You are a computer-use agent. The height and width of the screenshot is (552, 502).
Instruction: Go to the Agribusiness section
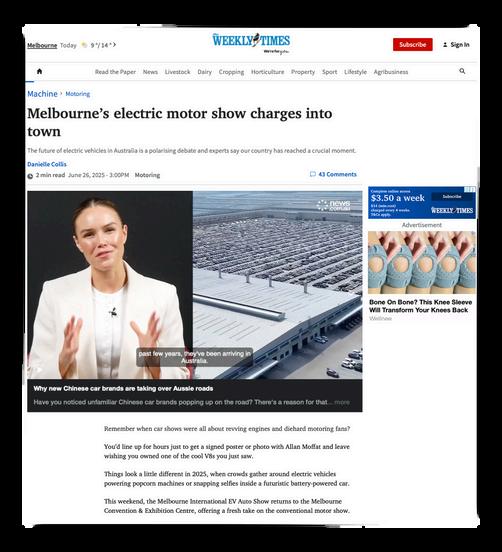391,72
